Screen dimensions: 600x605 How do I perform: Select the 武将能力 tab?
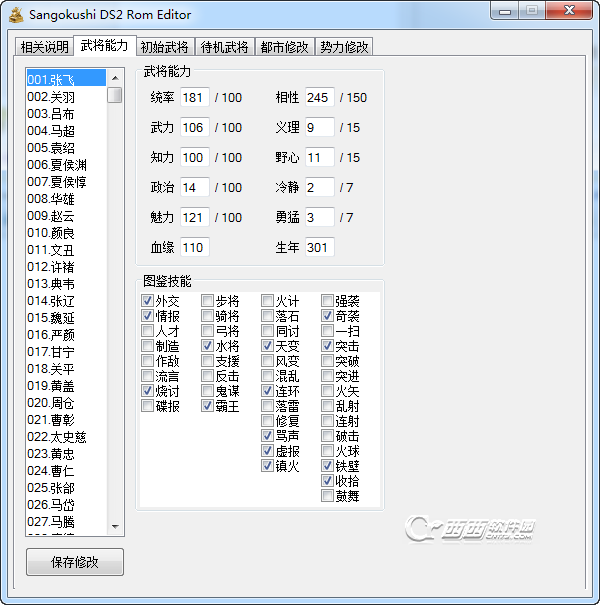tap(104, 46)
